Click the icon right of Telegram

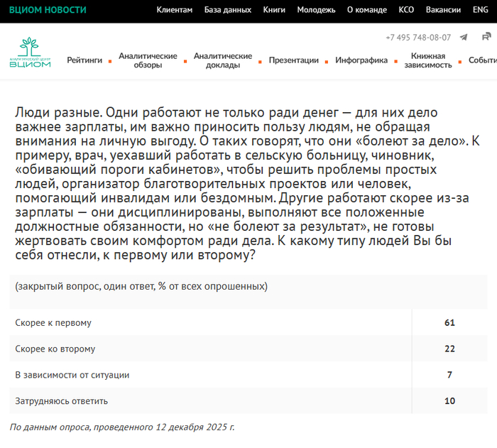[x=486, y=37]
